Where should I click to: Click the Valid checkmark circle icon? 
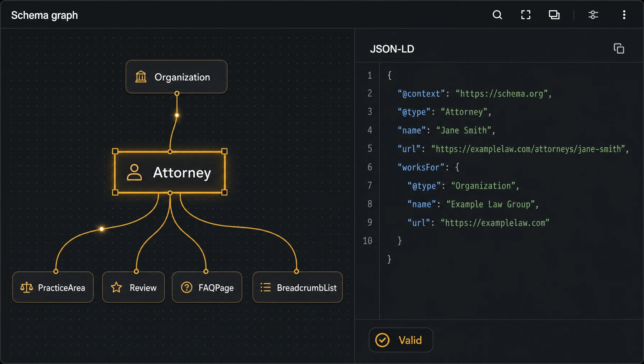(x=382, y=340)
